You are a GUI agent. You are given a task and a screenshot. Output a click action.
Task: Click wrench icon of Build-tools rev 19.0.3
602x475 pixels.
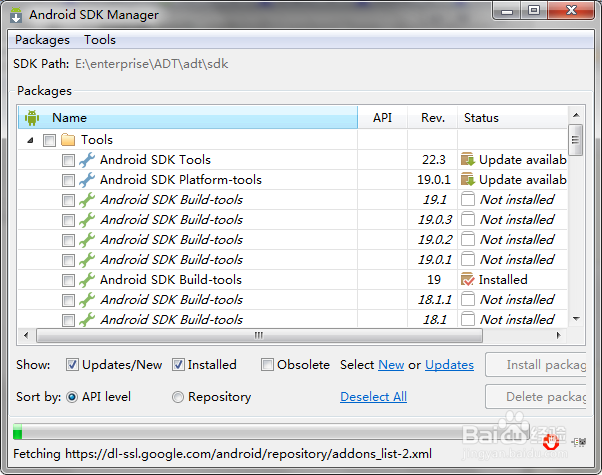87,220
